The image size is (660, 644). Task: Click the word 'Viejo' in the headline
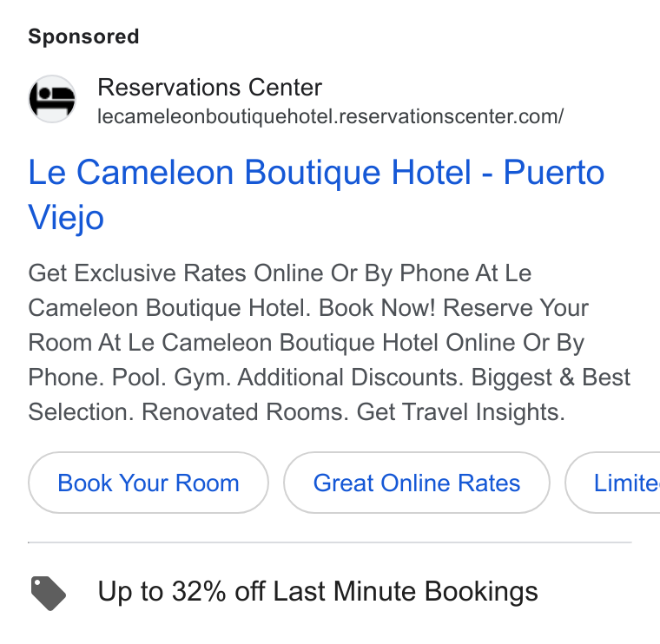click(66, 218)
